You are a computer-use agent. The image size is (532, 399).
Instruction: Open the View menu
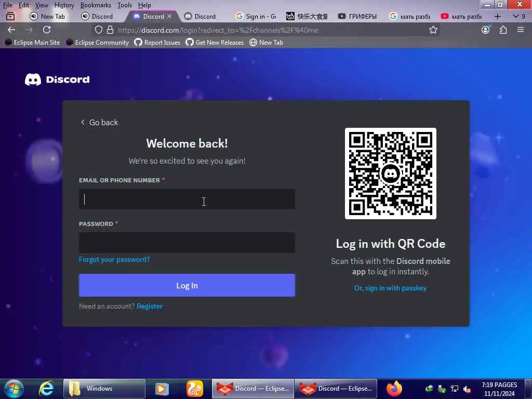pyautogui.click(x=42, y=5)
